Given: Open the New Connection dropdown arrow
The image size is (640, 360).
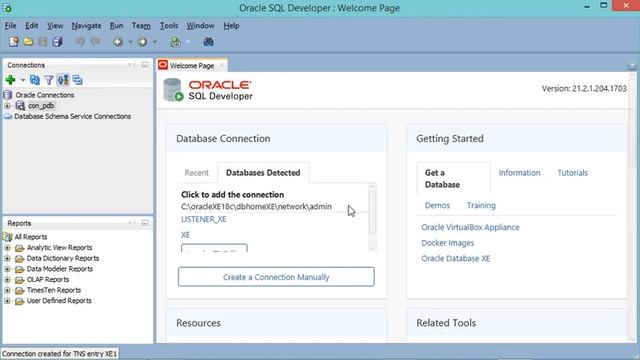Looking at the screenshot, I should tap(23, 80).
